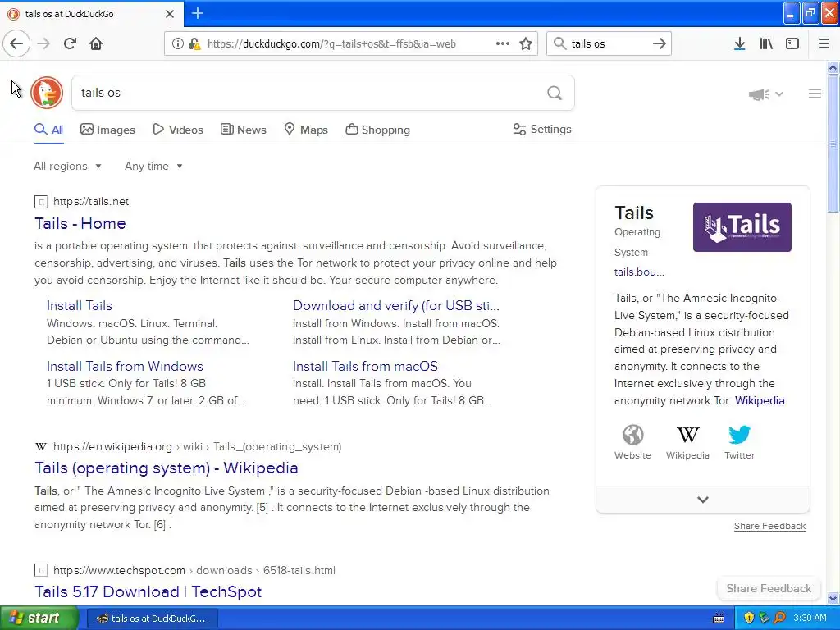Click the go arrow in Firefox search box
This screenshot has height=630, width=840.
pyautogui.click(x=659, y=43)
